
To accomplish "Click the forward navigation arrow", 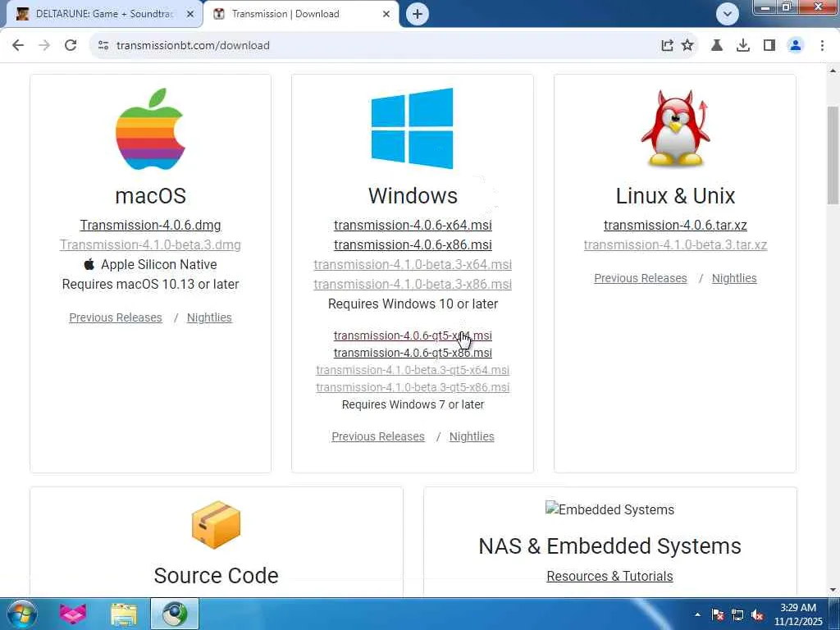I will coord(44,46).
